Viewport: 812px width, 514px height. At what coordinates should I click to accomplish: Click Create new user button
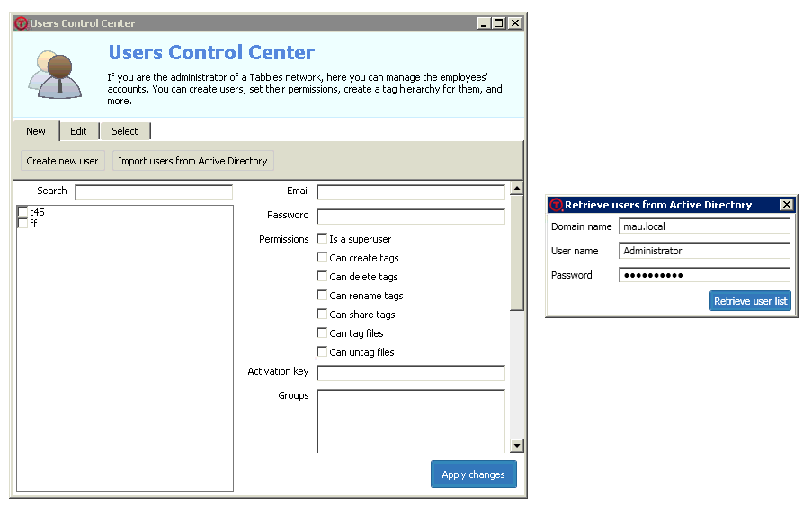click(62, 161)
